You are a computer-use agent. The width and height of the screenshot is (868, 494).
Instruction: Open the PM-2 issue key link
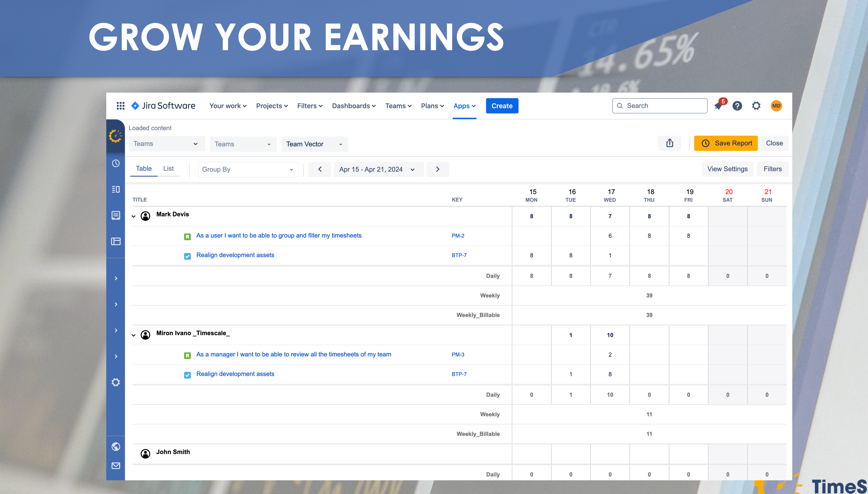(x=458, y=236)
